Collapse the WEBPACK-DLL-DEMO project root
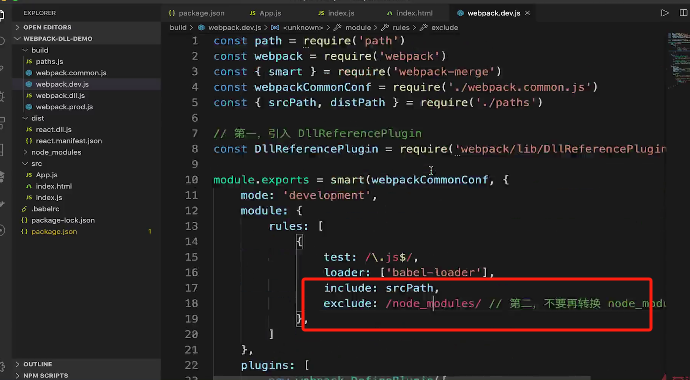Image resolution: width=690 pixels, height=380 pixels. pyautogui.click(x=58, y=39)
